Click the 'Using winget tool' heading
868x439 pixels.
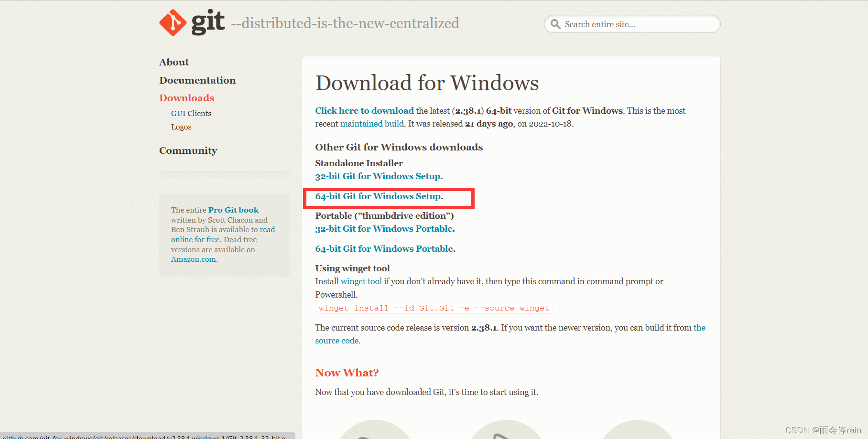[x=353, y=268]
